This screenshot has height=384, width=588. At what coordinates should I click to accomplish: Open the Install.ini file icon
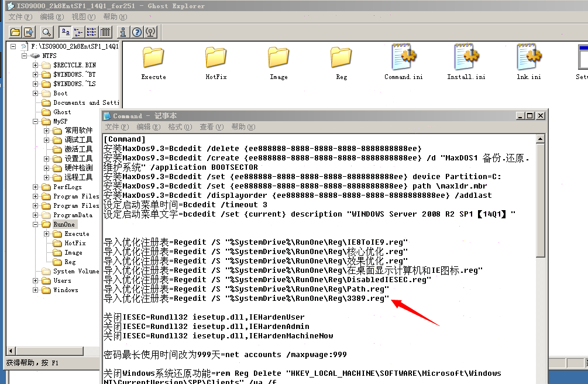[466, 62]
